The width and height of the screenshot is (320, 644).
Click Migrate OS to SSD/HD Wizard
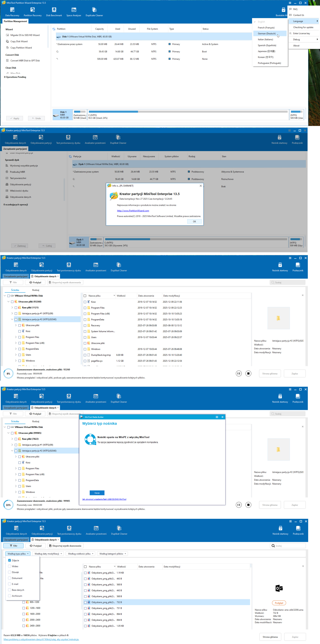(25, 35)
